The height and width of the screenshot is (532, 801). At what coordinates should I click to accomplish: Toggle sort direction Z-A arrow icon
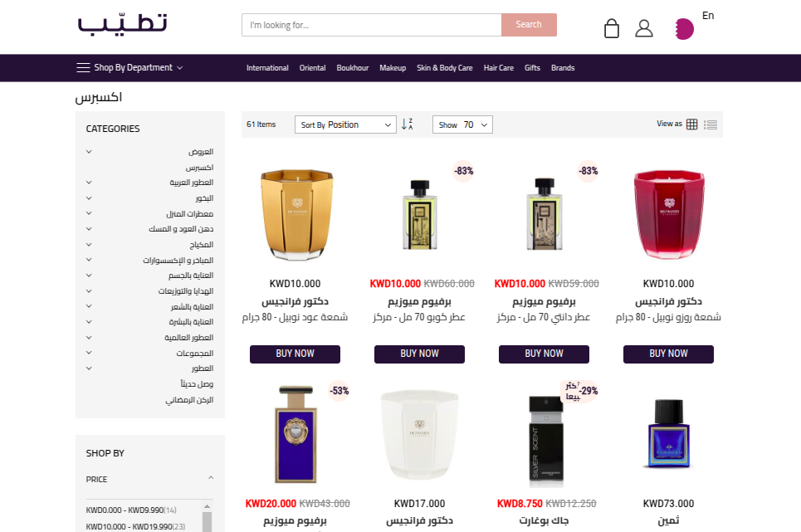click(x=407, y=124)
